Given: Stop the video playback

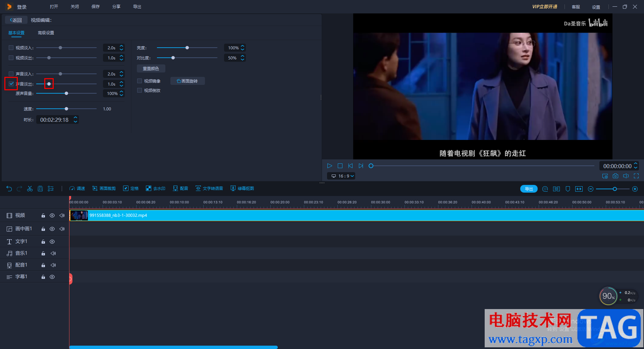Looking at the screenshot, I should 340,166.
